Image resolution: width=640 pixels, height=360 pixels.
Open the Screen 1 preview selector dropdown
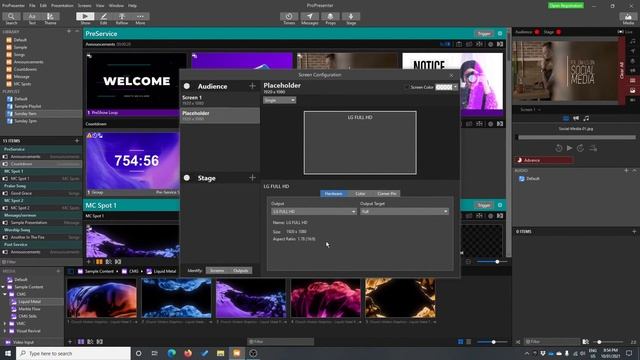tap(530, 109)
